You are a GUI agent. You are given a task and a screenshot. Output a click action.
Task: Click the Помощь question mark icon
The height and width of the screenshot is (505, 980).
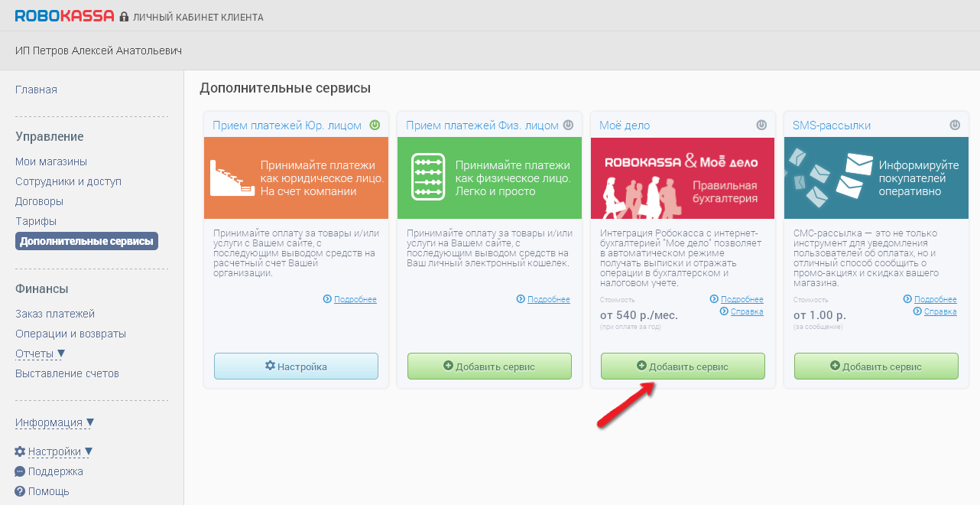click(20, 491)
